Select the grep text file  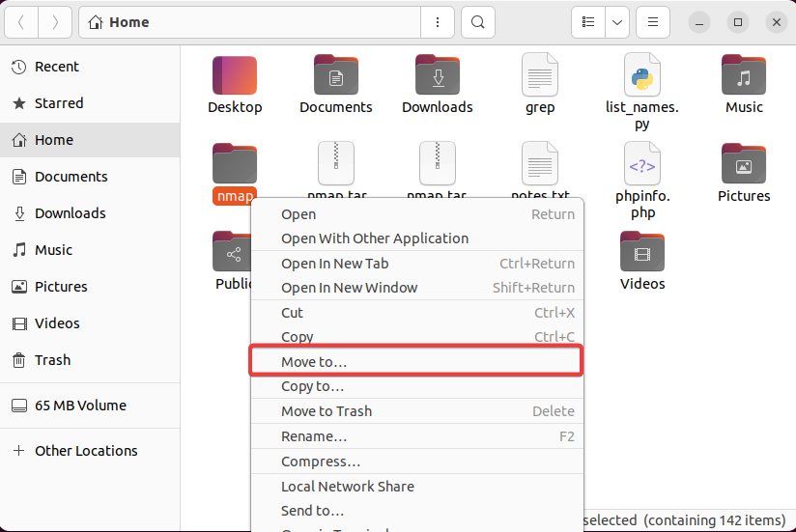click(x=540, y=85)
